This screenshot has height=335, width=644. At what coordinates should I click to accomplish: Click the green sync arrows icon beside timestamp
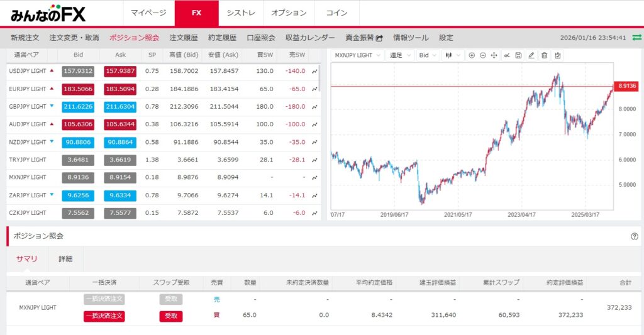[637, 38]
